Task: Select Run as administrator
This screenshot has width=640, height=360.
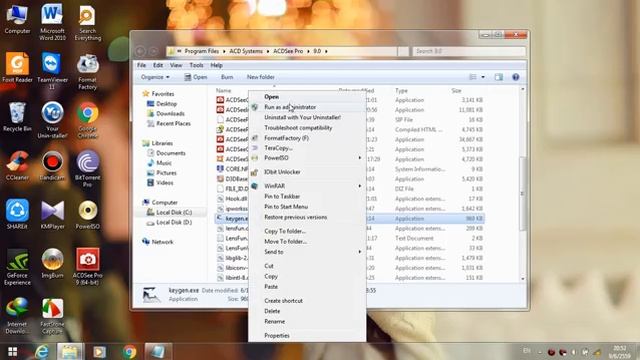Action: 307,107
